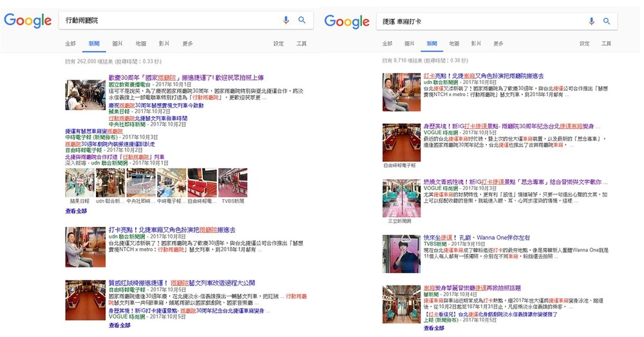Click the 自由時報電 image thumbnail in strip
Image resolution: width=644 pixels, height=337 pixels.
click(x=202, y=183)
